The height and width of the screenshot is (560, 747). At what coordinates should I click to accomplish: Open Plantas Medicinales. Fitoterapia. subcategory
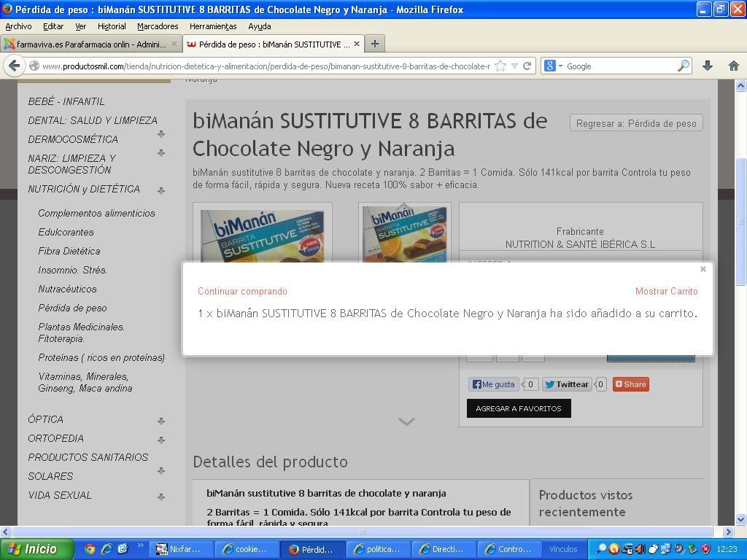coord(82,332)
